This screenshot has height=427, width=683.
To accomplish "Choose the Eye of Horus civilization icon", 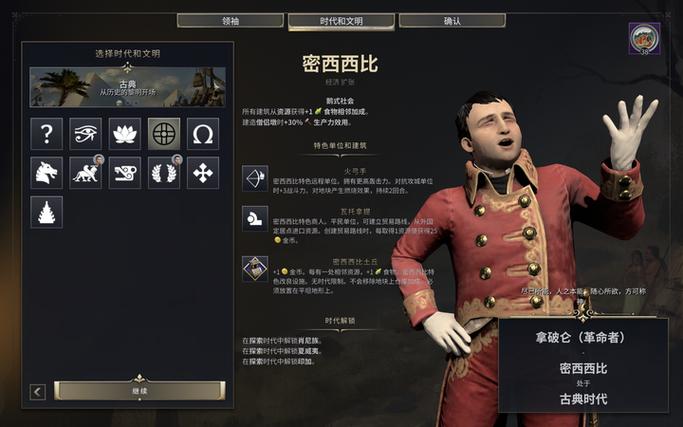I will [85, 134].
